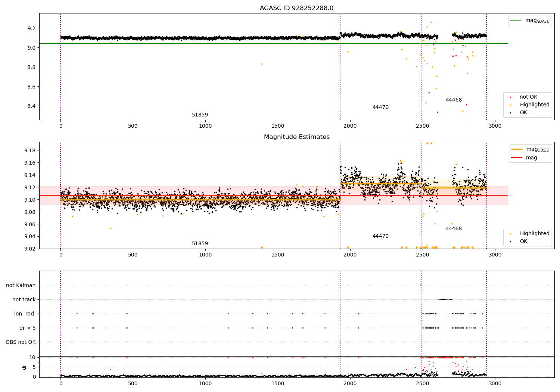Click obsid label 51859 in the AGASC ID plot
560x392 pixels.
pos(200,115)
